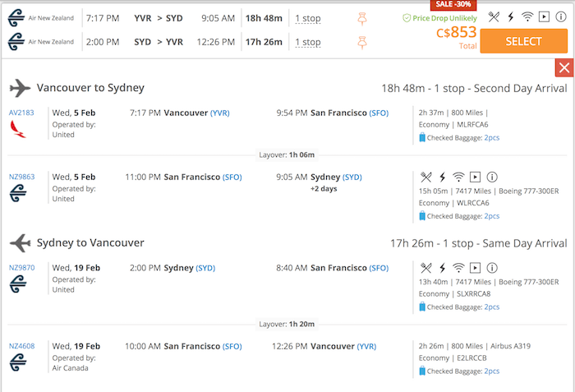View 2pcs checked baggage for AV2183
575x392 pixels.
coord(492,137)
